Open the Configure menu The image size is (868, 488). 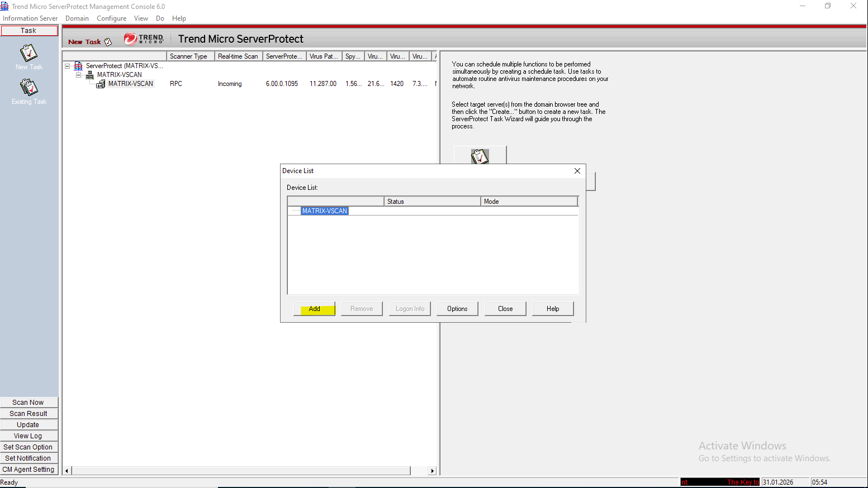111,18
